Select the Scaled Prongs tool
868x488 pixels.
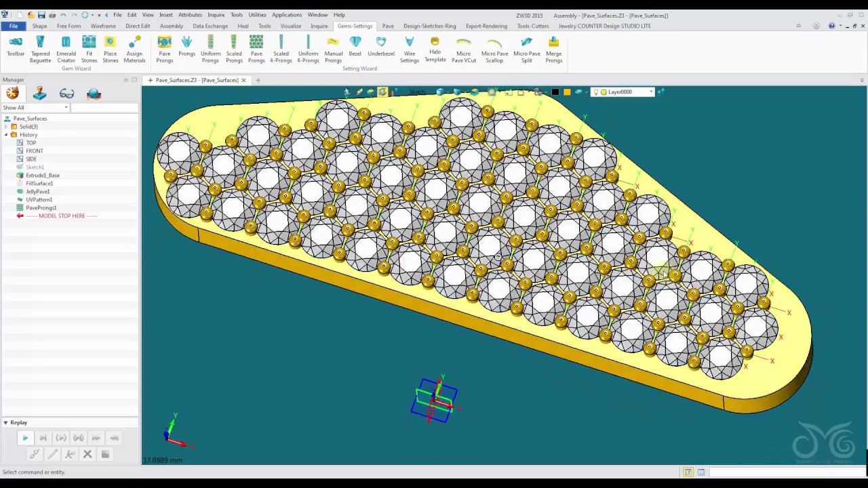(234, 49)
